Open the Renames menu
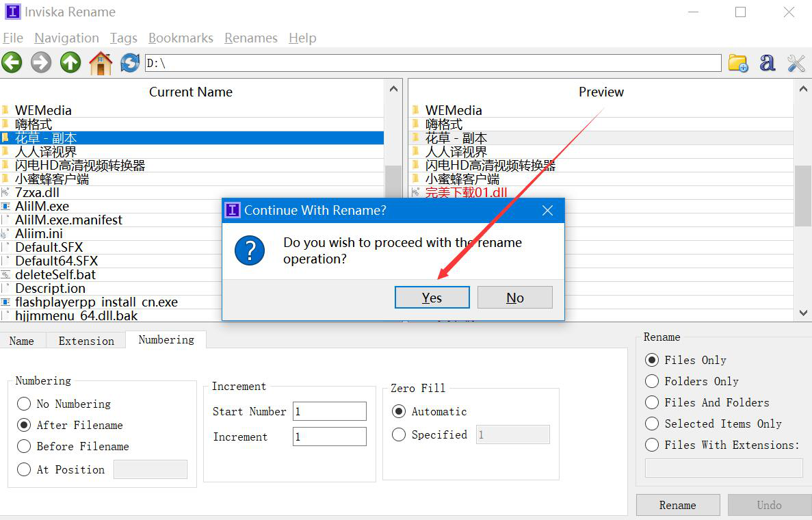The height and width of the screenshot is (520, 812). 250,38
